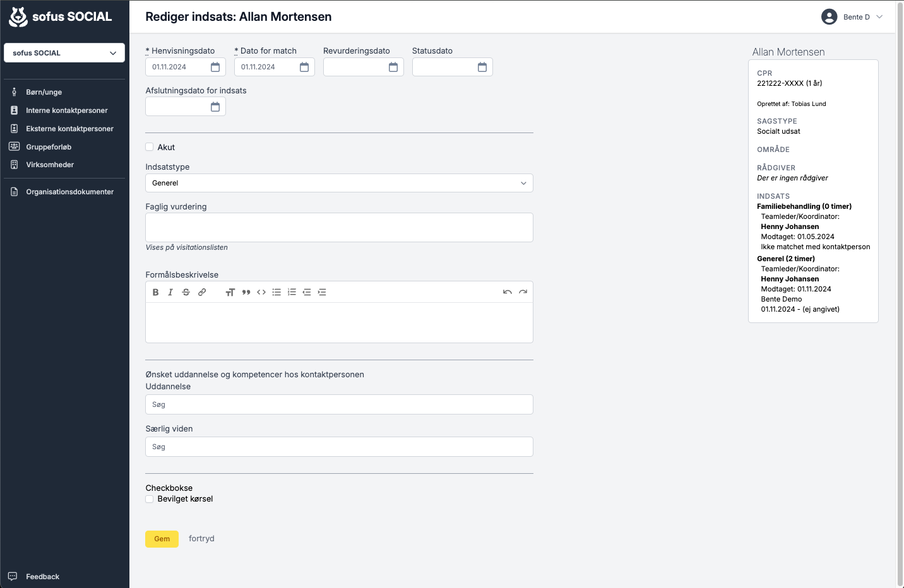Click the heading text-size icon
The height and width of the screenshot is (588, 904).
(x=230, y=292)
